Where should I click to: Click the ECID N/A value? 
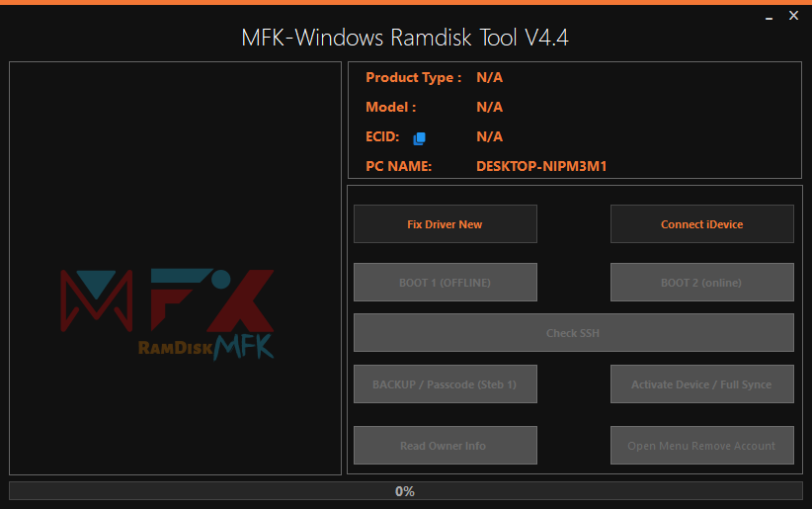click(x=489, y=136)
